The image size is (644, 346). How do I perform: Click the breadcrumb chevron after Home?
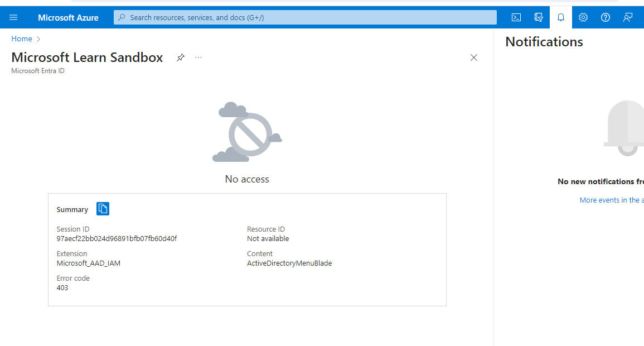[x=38, y=39]
